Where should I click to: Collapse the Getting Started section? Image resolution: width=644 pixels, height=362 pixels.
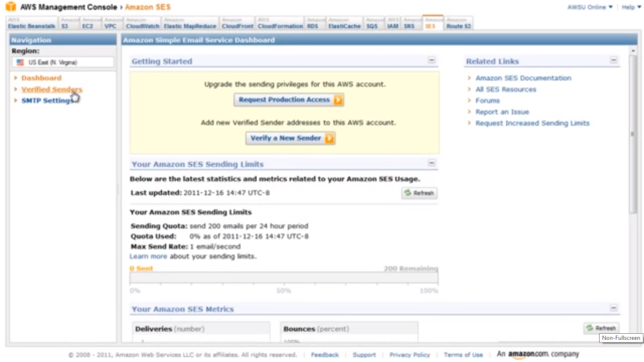(x=431, y=60)
